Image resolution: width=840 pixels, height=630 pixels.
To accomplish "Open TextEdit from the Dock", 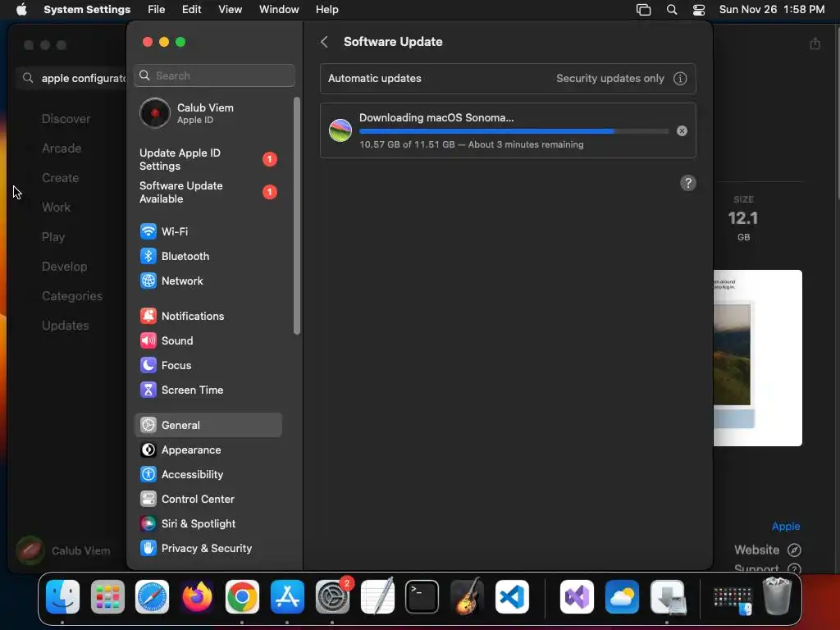I will (x=377, y=597).
